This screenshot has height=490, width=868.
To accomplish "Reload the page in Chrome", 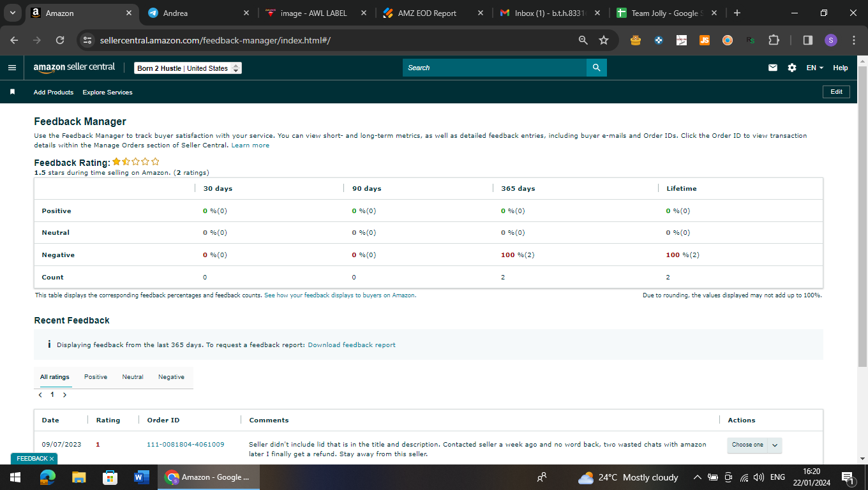I will click(60, 40).
